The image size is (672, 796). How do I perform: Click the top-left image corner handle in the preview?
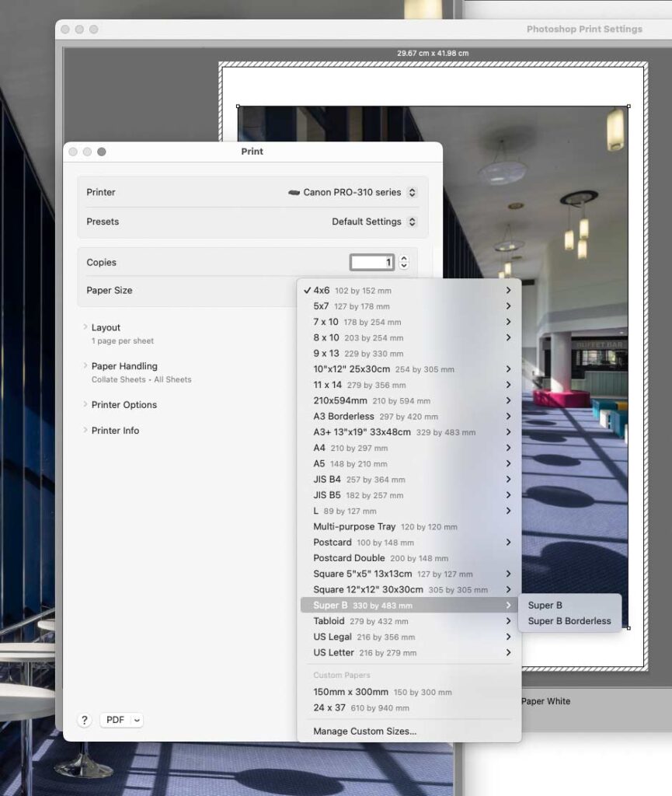[239, 106]
